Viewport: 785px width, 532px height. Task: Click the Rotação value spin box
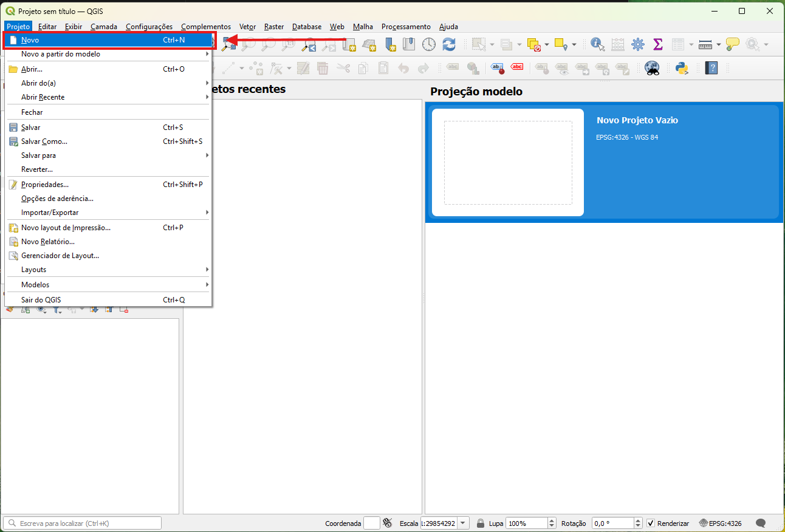[617, 523]
